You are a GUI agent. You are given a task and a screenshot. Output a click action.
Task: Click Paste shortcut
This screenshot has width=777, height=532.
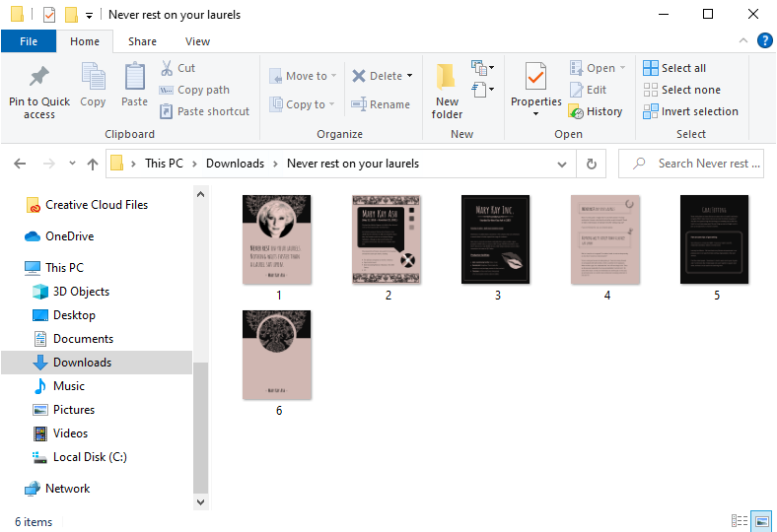204,111
